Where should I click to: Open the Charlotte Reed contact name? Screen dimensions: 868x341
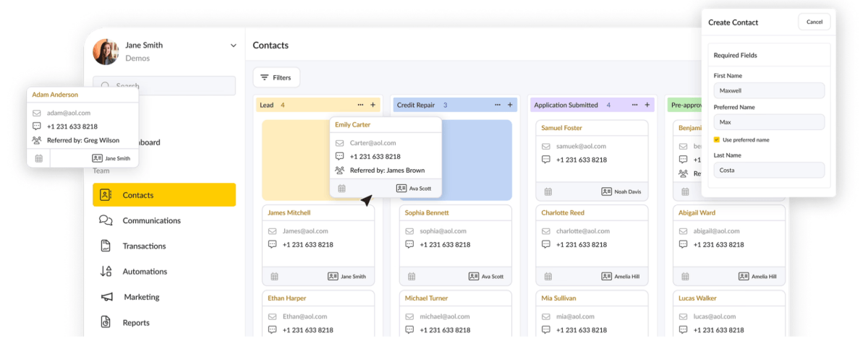click(x=563, y=213)
